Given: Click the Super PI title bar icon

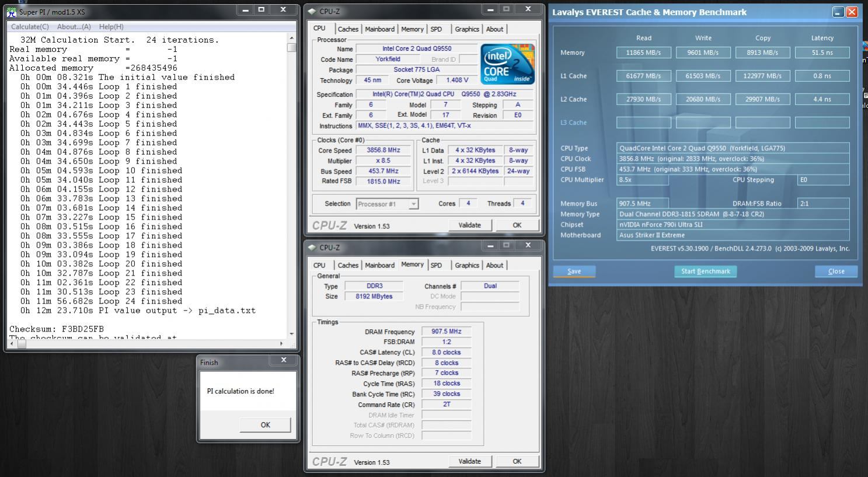Looking at the screenshot, I should (13, 11).
